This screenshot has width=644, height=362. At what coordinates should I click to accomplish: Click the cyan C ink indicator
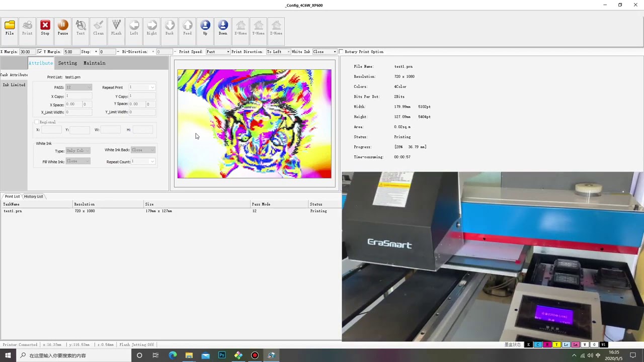click(x=538, y=344)
